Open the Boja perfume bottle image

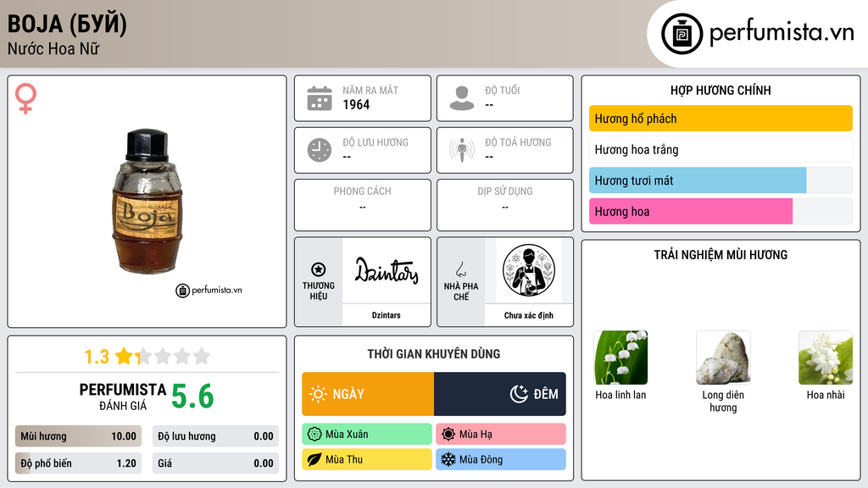147,202
